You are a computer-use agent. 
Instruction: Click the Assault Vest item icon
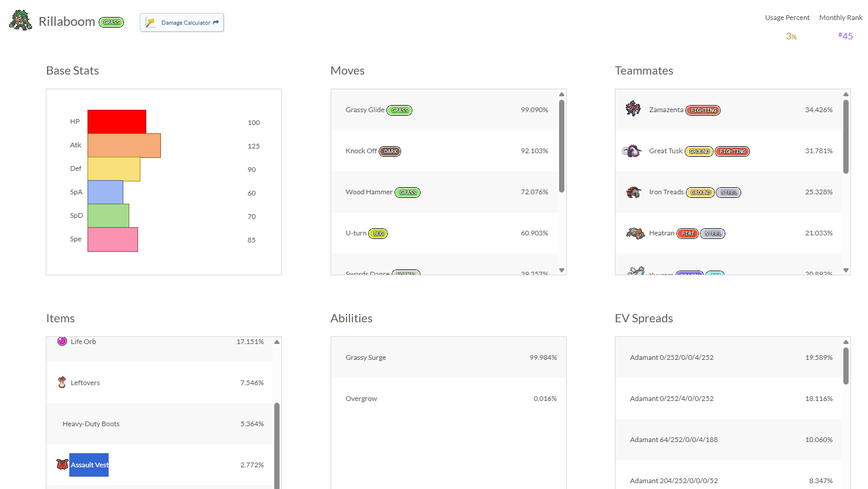tap(62, 464)
